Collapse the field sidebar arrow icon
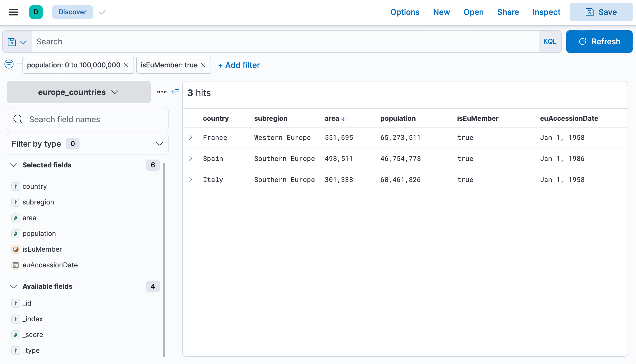636x364 pixels. point(175,92)
